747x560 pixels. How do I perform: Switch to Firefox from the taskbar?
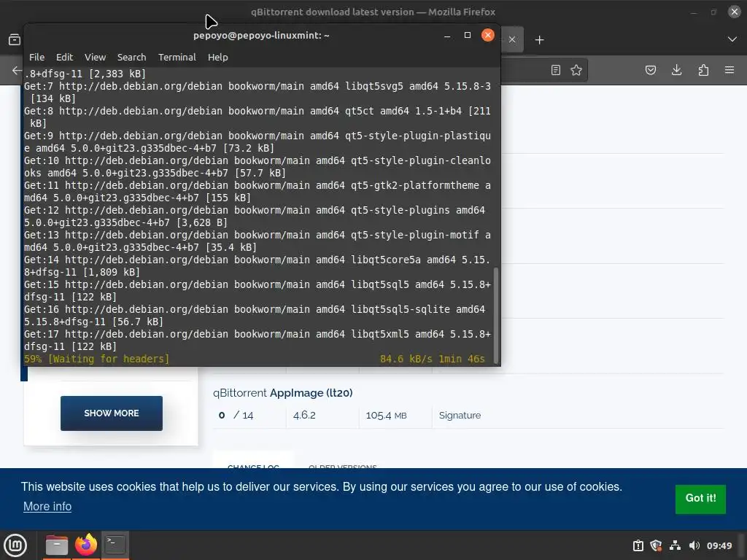pyautogui.click(x=86, y=545)
